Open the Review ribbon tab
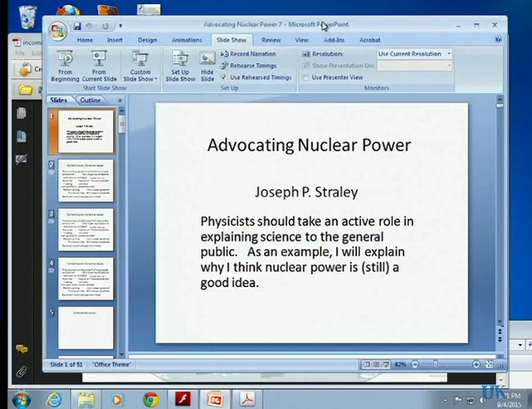The width and height of the screenshot is (532, 409). [271, 40]
